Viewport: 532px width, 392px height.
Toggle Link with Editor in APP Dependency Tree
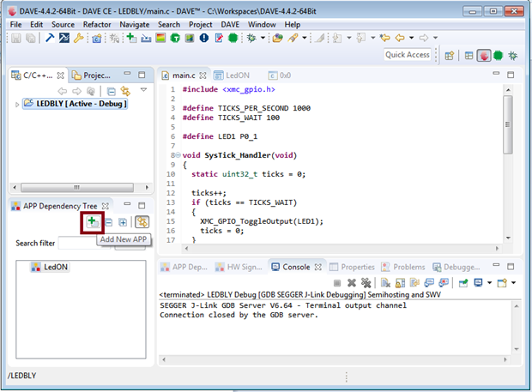[x=142, y=222]
